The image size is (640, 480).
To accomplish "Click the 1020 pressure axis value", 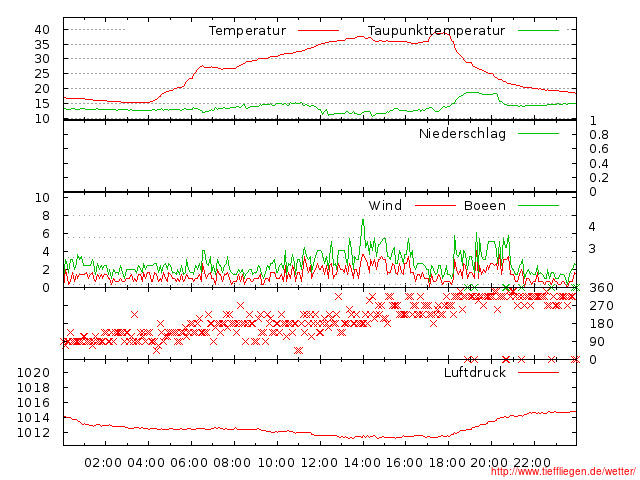I will click(x=33, y=372).
